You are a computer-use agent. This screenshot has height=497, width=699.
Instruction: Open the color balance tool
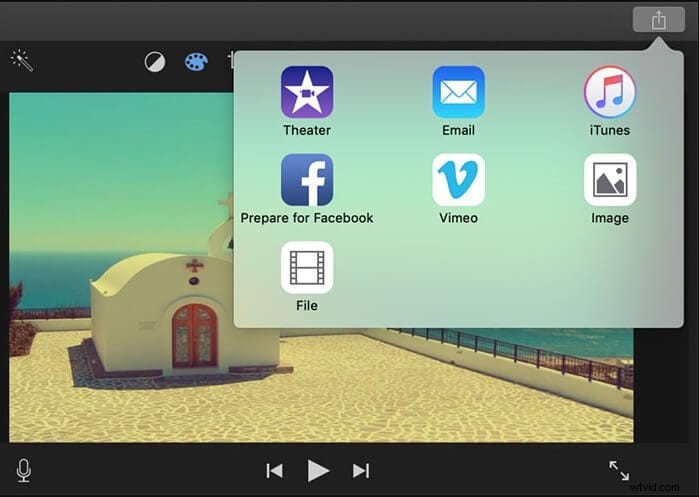coord(155,62)
